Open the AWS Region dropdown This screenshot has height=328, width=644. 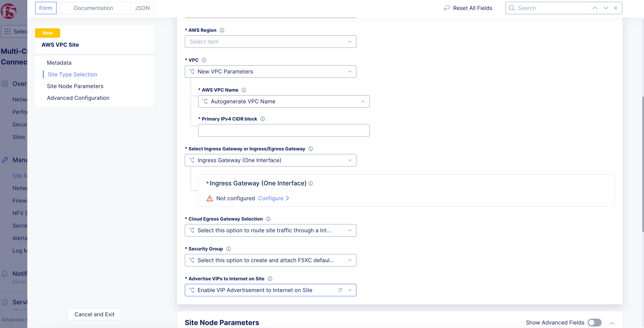(x=270, y=42)
